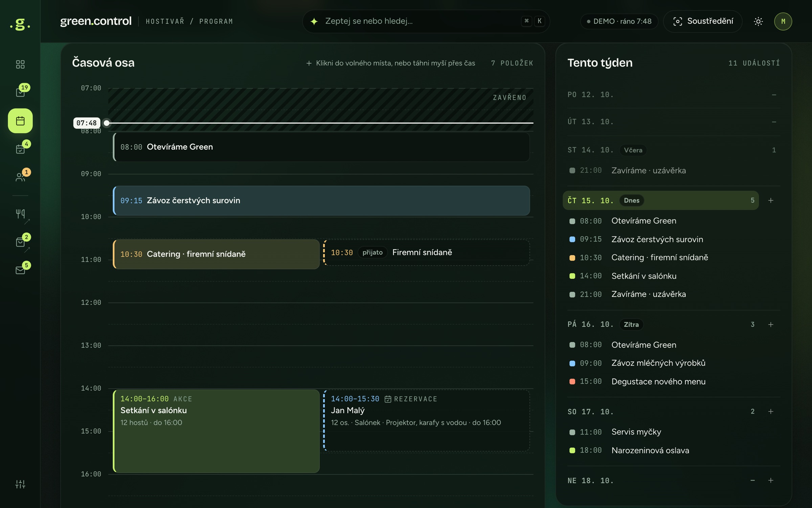Image resolution: width=812 pixels, height=508 pixels.
Task: Add event on SO 17. 10. with plus
Action: pos(771,411)
